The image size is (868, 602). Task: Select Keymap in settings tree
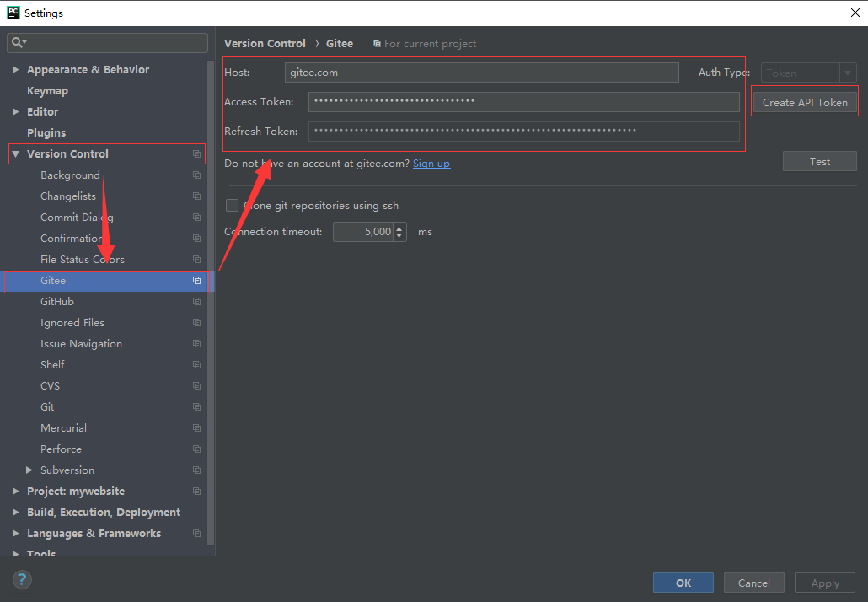point(47,90)
